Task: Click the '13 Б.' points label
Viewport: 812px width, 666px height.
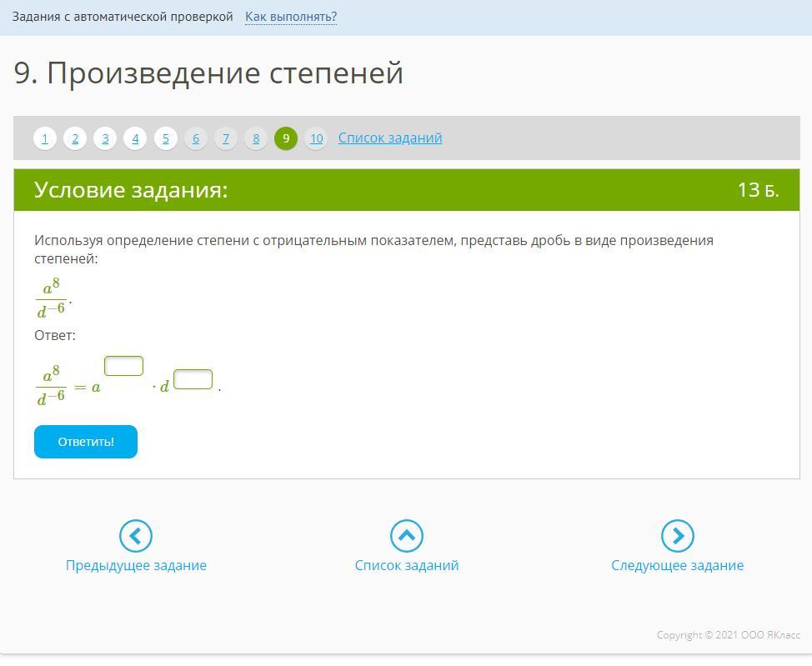Action: tap(758, 190)
